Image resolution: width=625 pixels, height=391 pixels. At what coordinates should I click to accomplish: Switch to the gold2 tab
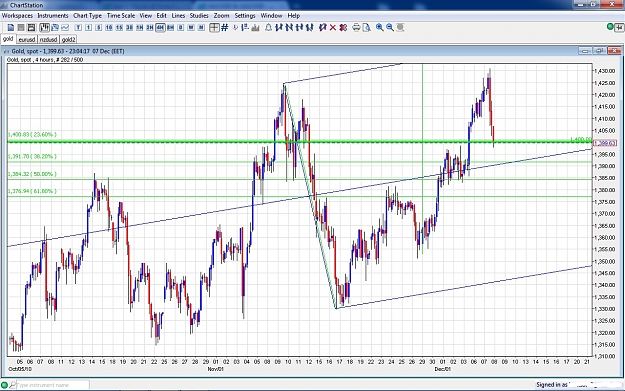pos(68,39)
